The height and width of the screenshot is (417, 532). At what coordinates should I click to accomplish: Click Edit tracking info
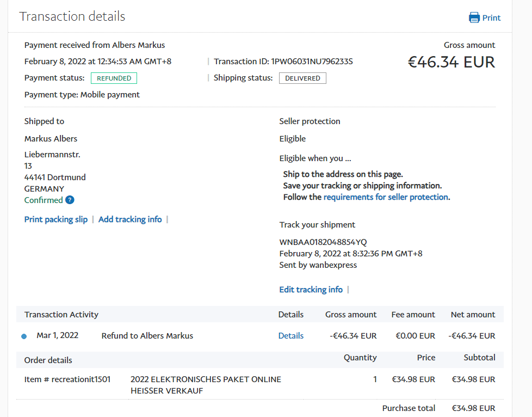click(x=311, y=290)
